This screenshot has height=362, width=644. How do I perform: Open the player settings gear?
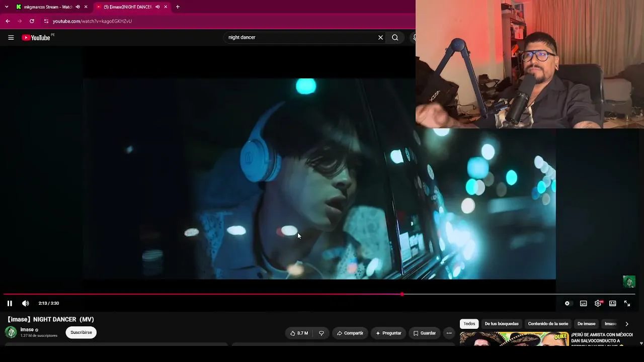tap(598, 303)
